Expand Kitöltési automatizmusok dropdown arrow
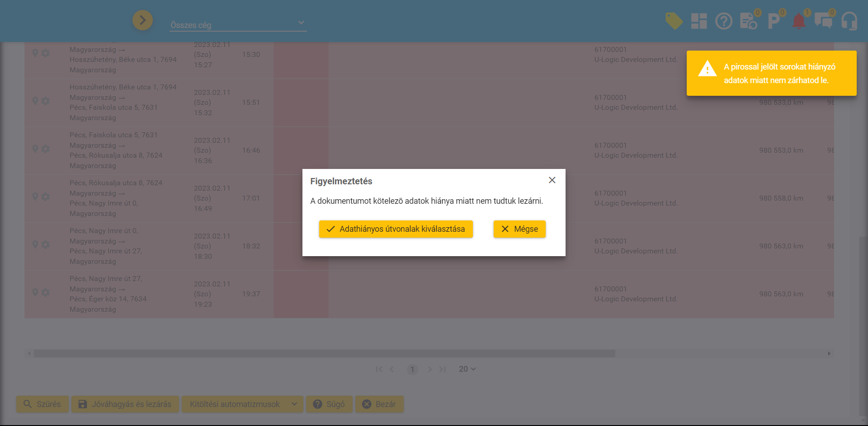 pos(294,404)
